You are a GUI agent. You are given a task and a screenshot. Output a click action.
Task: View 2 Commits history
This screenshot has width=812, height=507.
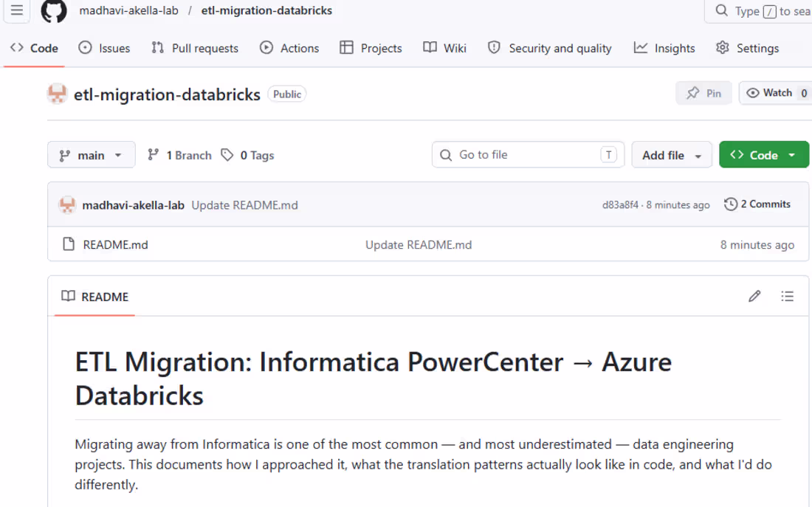click(757, 204)
